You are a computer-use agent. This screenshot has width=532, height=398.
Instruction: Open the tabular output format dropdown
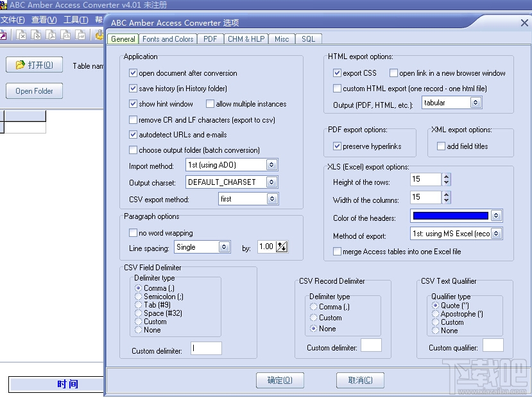coord(476,103)
